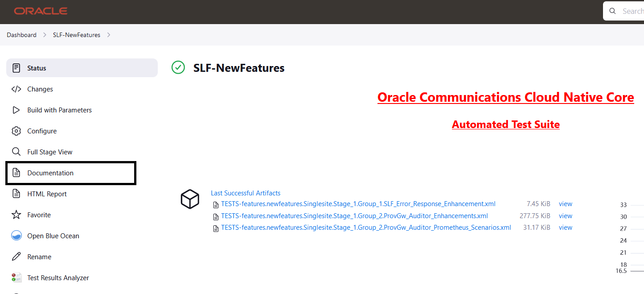Click the 16.5 chart axis label
This screenshot has width=644, height=294.
point(621,271)
